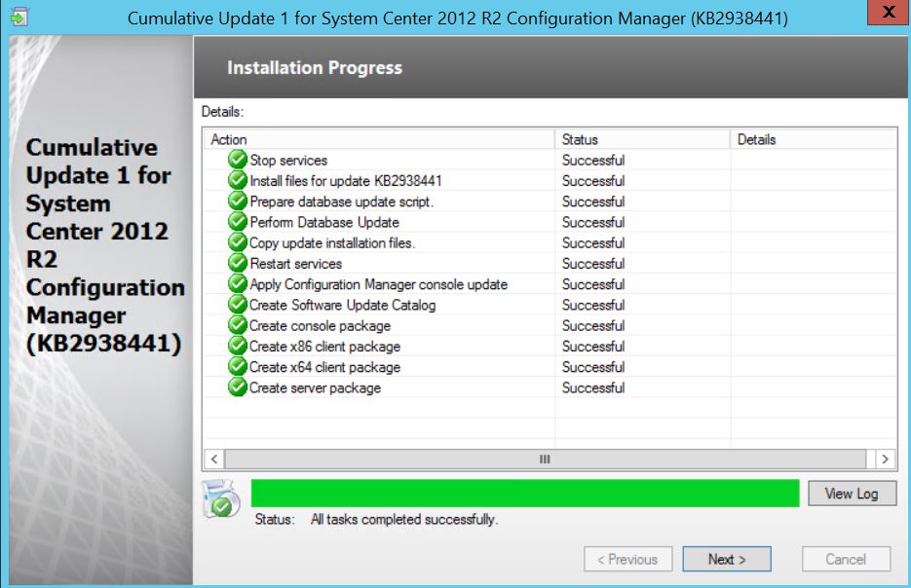The image size is (911, 588).
Task: Click the 'Details:' label above the list
Action: [x=222, y=111]
